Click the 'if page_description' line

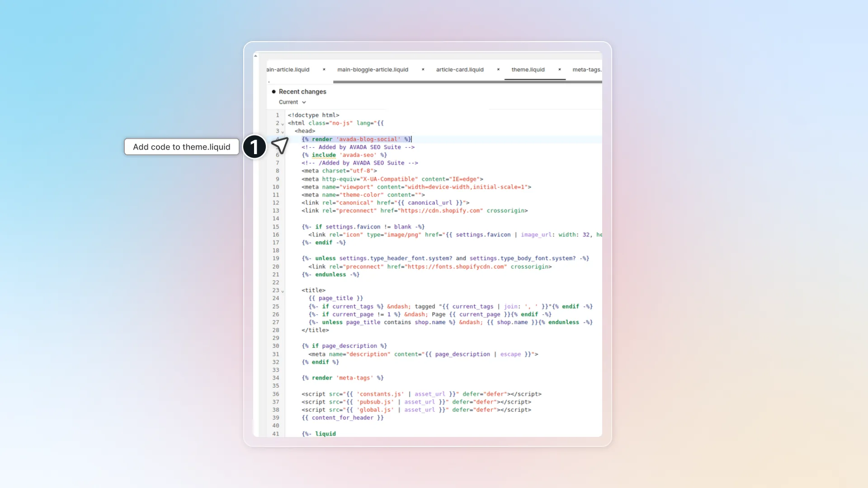(344, 346)
